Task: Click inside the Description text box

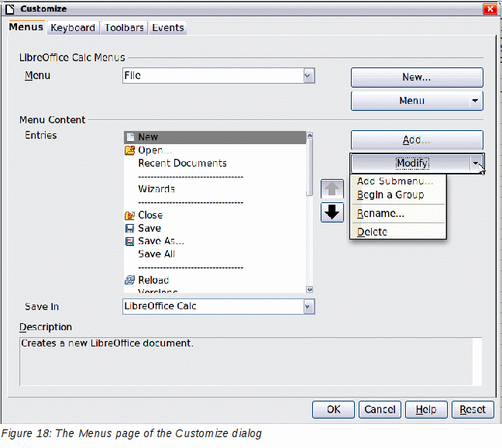Action: pyautogui.click(x=250, y=361)
